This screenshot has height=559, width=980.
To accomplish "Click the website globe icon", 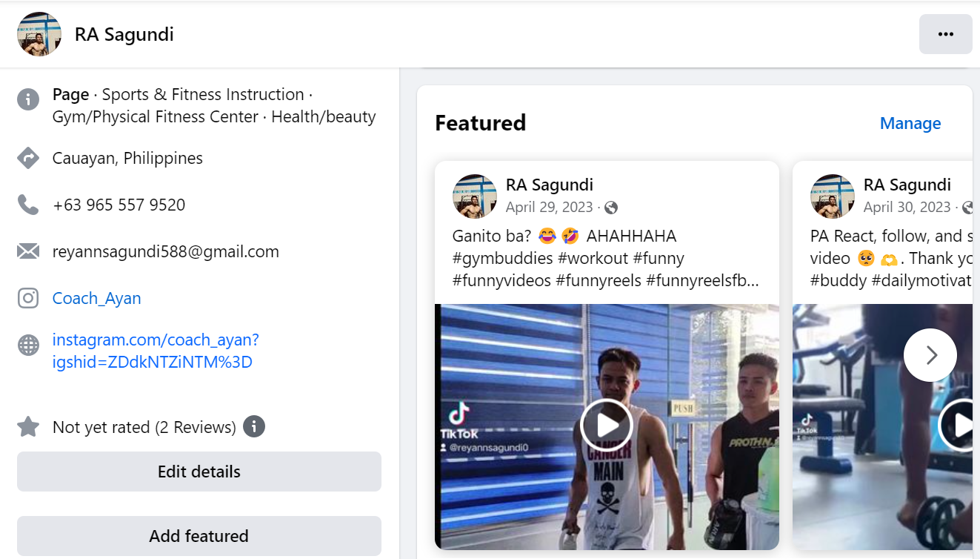I will 28,345.
